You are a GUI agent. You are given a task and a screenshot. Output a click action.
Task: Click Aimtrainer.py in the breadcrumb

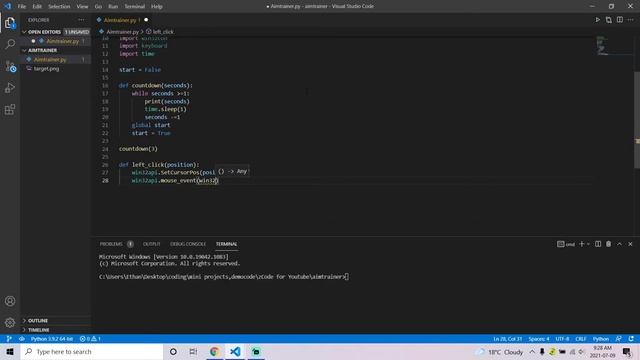point(122,31)
